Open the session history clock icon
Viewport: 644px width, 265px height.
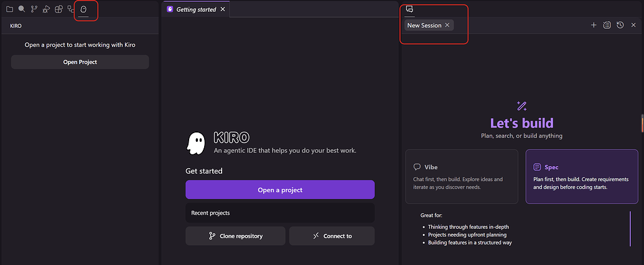point(620,25)
